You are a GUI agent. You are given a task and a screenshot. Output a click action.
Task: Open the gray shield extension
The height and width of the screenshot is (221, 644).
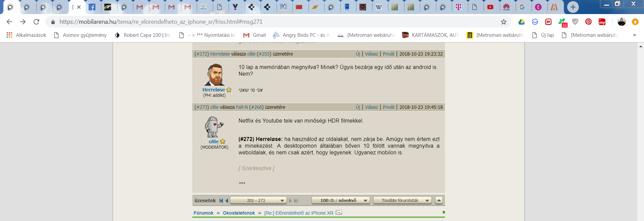[575, 22]
